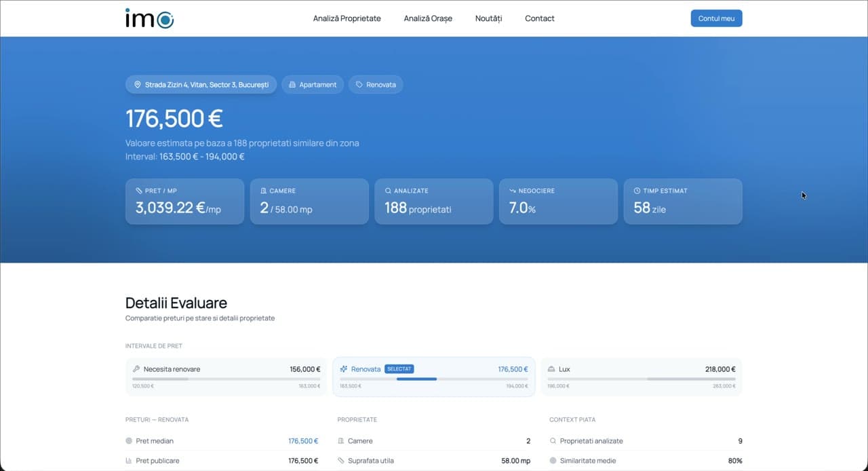868x471 pixels.
Task: Click the PRET / MP stat card
Action: coord(184,202)
